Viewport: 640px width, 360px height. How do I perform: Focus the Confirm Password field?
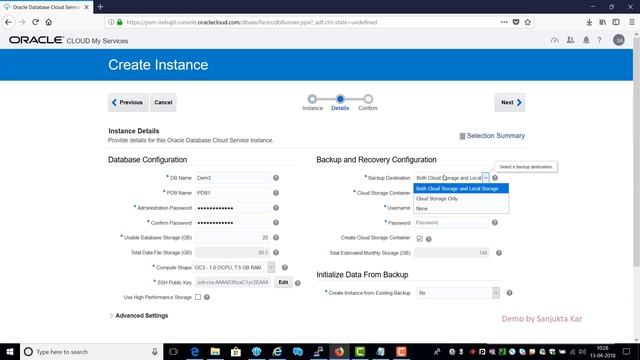tap(233, 222)
